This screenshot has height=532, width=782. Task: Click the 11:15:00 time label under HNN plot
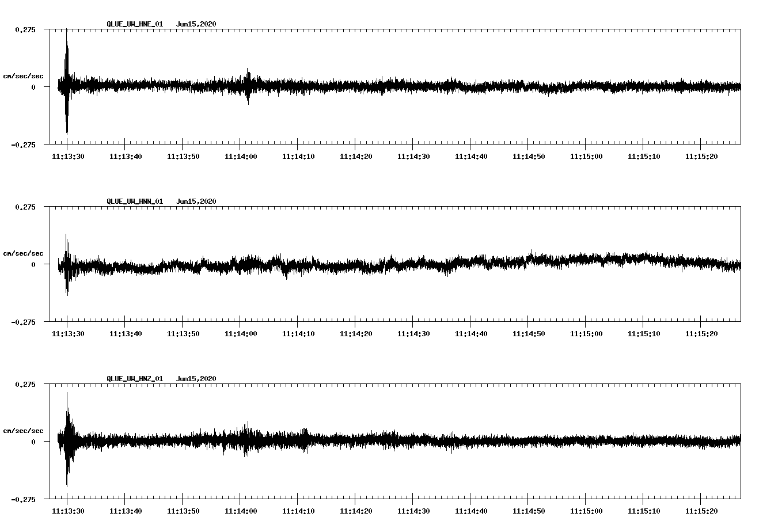[586, 334]
